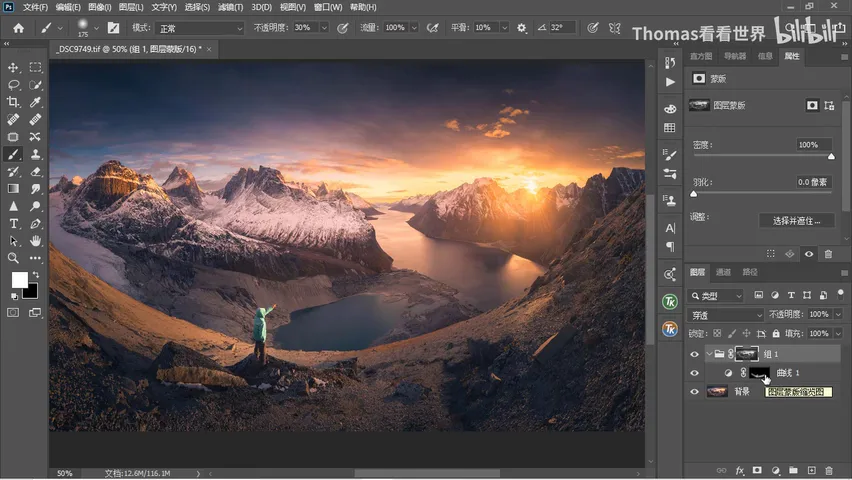Screen dimensions: 852x480
Task: Open smoothing options gear
Action: click(x=522, y=28)
